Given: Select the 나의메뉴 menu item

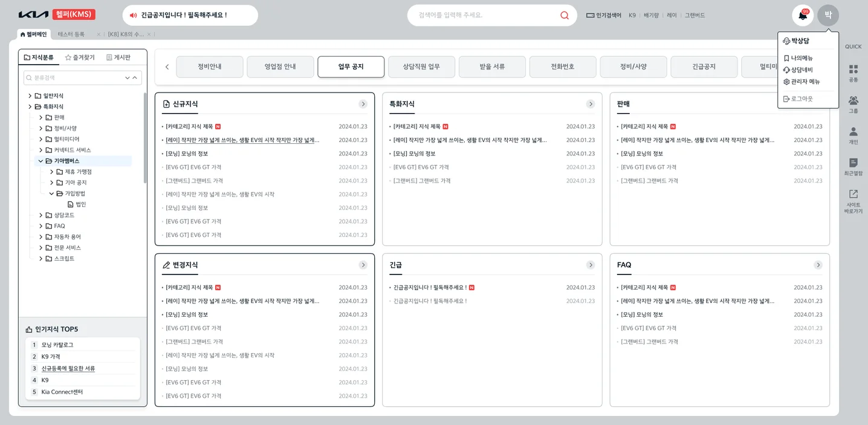Looking at the screenshot, I should 798,59.
